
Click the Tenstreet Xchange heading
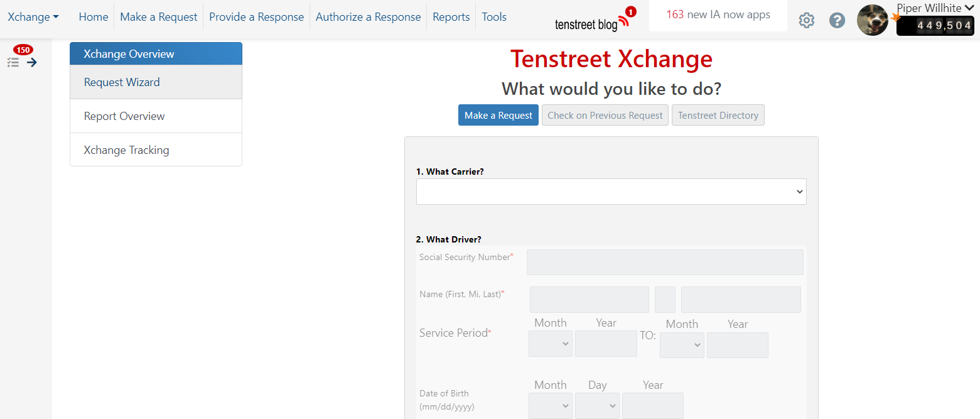click(x=611, y=59)
